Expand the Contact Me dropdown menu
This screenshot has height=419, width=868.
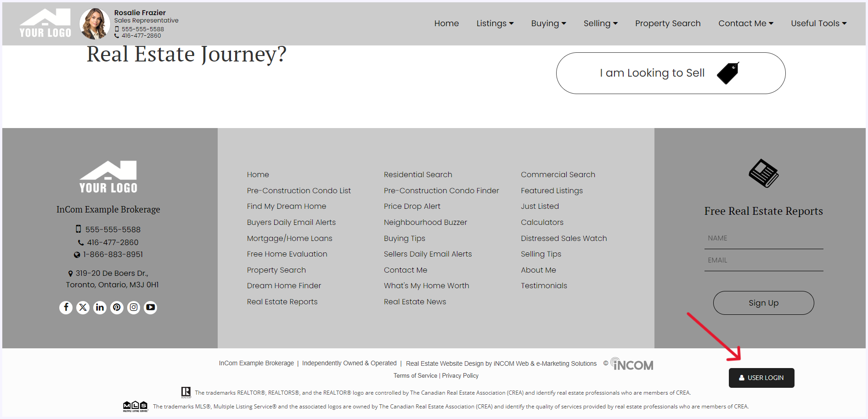pyautogui.click(x=745, y=23)
